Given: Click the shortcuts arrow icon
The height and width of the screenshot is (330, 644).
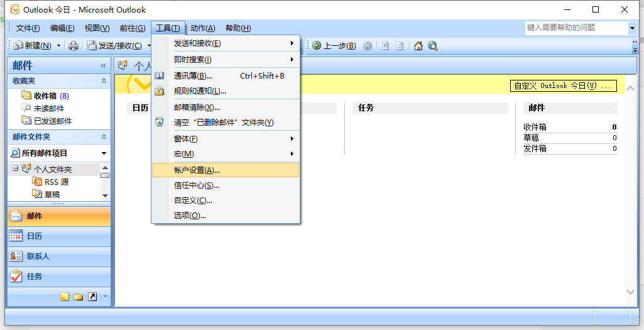Looking at the screenshot, I should [x=92, y=297].
